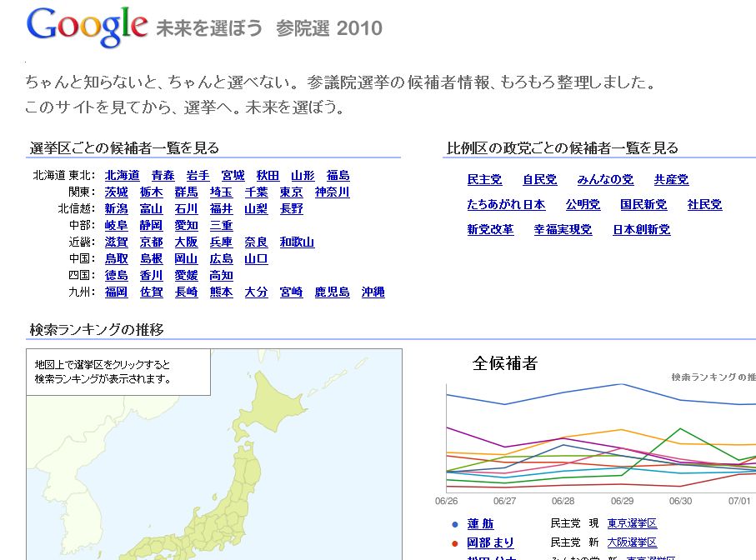
Task: Select 福島 in the 北海道 東北 row
Action: tap(338, 176)
